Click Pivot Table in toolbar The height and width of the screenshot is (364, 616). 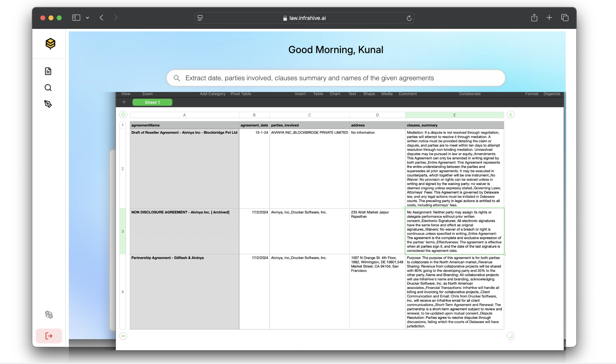click(x=241, y=94)
